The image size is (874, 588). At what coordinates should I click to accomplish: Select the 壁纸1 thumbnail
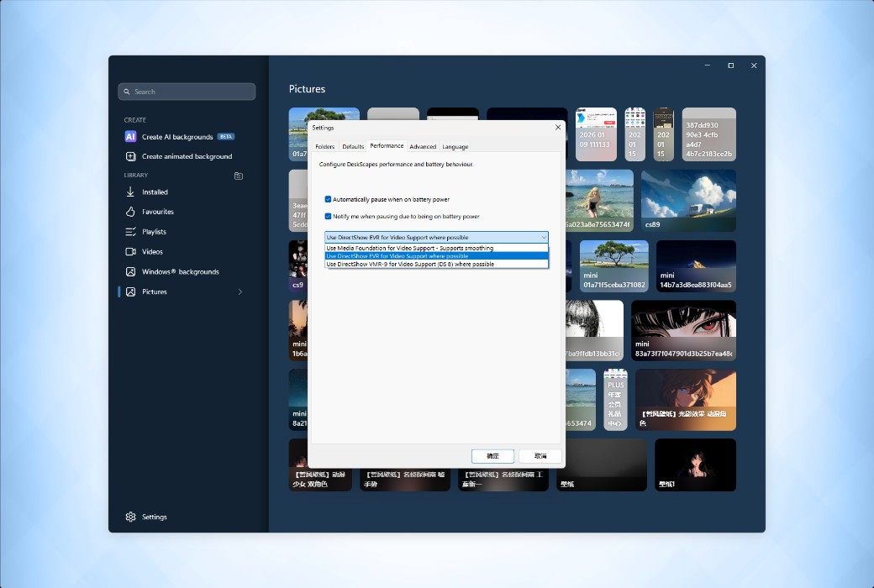click(695, 465)
